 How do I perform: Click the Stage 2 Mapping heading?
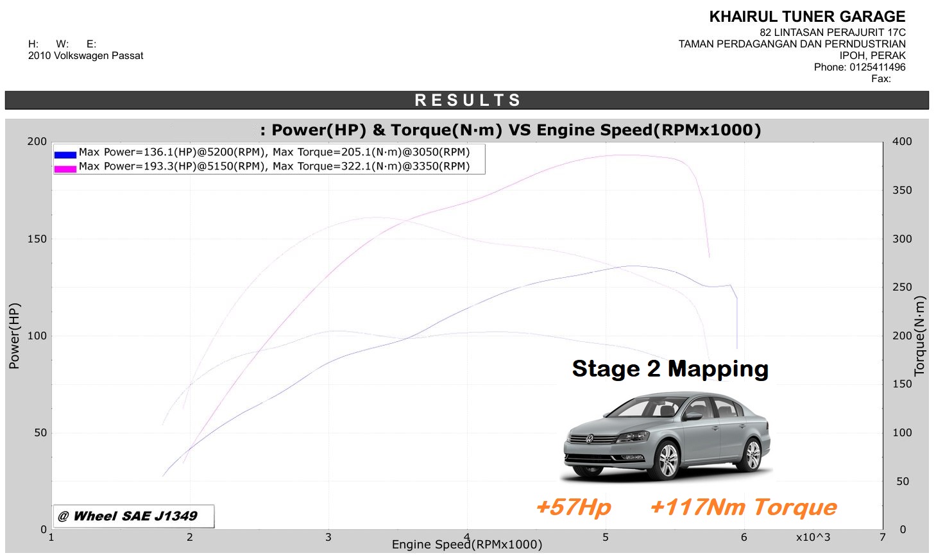pos(670,369)
